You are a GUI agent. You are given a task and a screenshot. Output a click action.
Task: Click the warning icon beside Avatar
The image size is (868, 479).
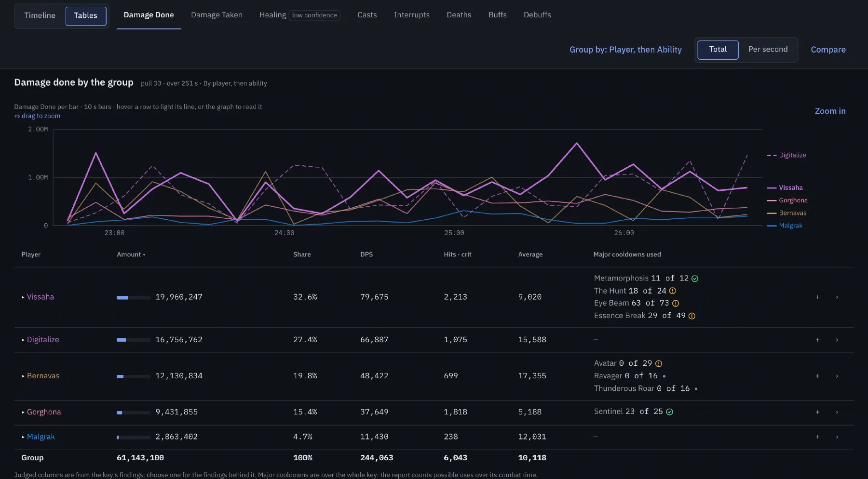[x=658, y=363]
